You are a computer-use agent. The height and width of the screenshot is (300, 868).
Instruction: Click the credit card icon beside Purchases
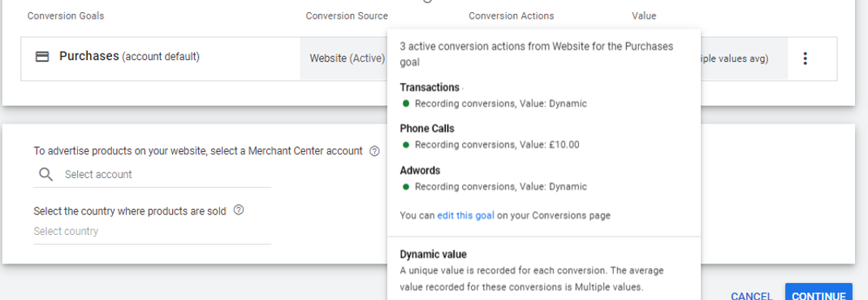click(x=42, y=57)
